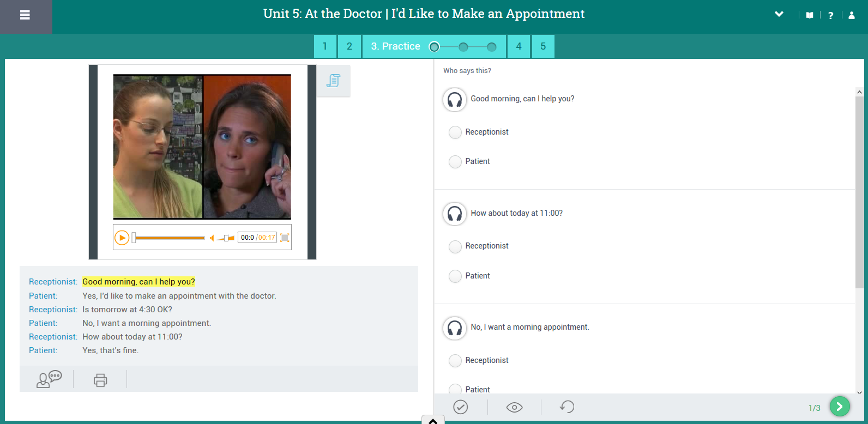Select Receptionist for 'No, I want a morning appointment'
Viewport: 868px width, 424px height.
455,361
